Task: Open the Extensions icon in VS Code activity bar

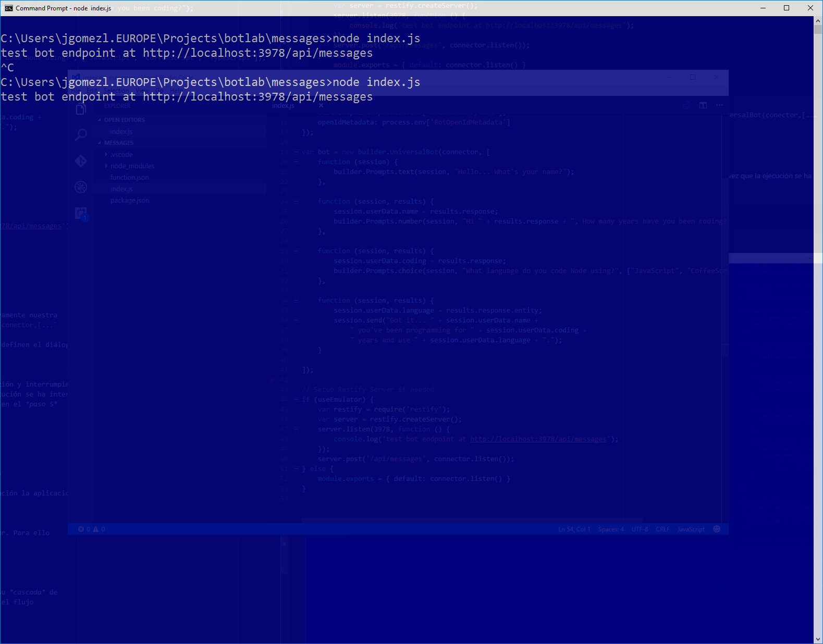Action: [x=81, y=213]
